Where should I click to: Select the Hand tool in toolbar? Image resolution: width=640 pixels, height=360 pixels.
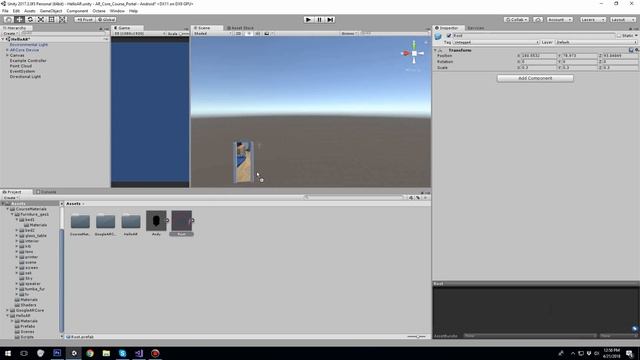point(8,20)
